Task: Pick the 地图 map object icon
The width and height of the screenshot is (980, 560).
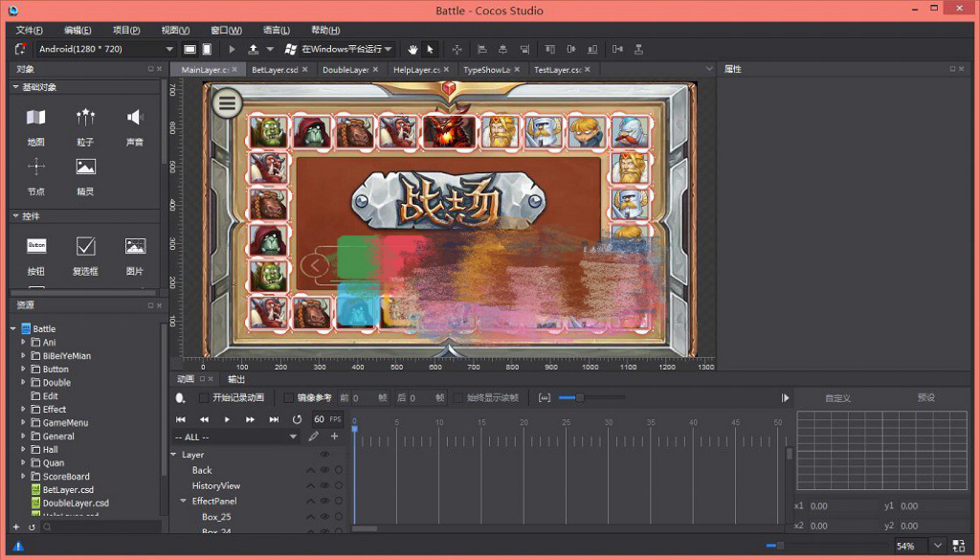Action: tap(36, 118)
